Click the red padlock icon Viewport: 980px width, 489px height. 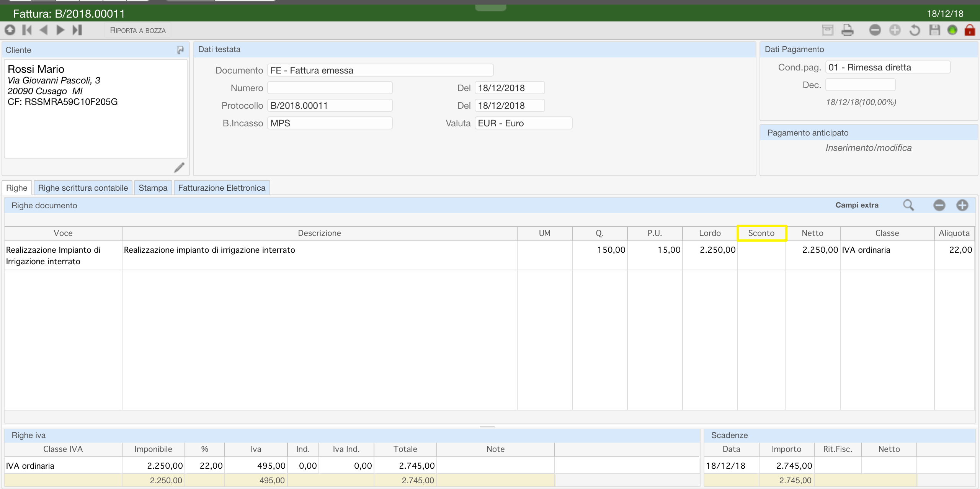tap(970, 30)
